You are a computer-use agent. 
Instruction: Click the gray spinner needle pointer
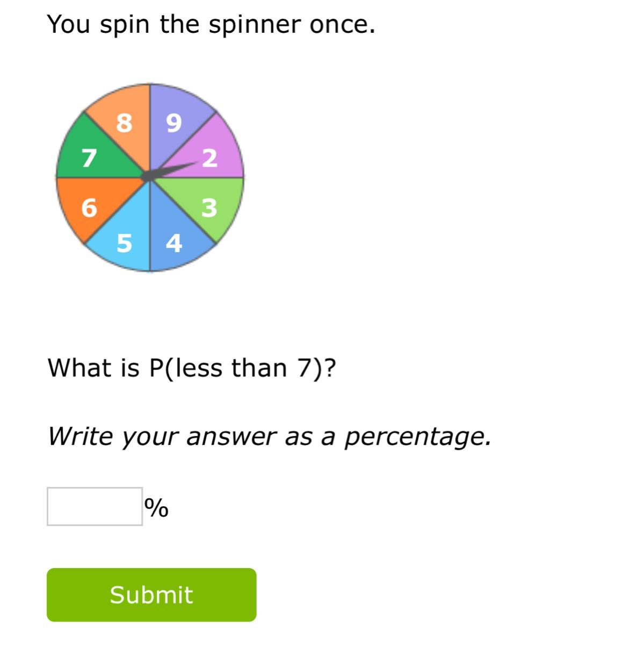click(x=169, y=169)
